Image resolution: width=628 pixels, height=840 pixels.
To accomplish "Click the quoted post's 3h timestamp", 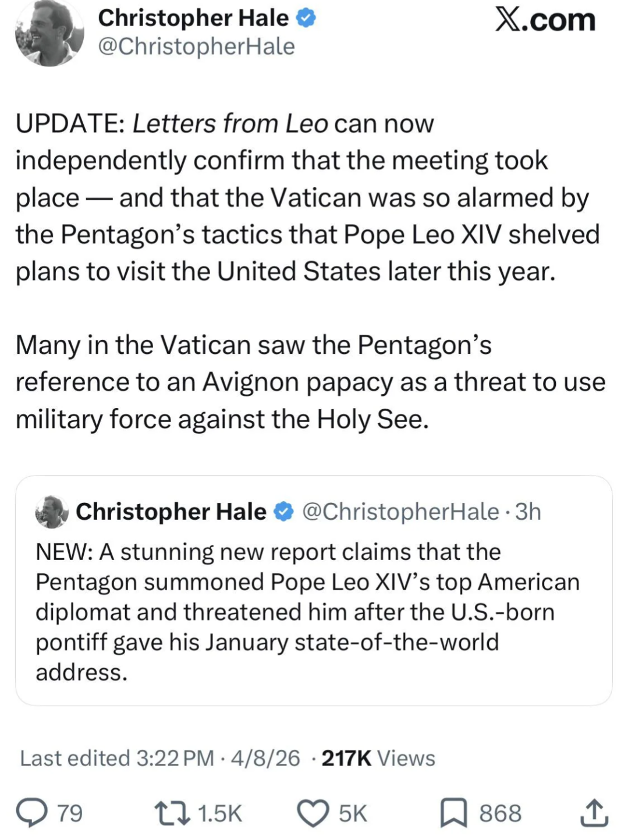I will coord(528,512).
